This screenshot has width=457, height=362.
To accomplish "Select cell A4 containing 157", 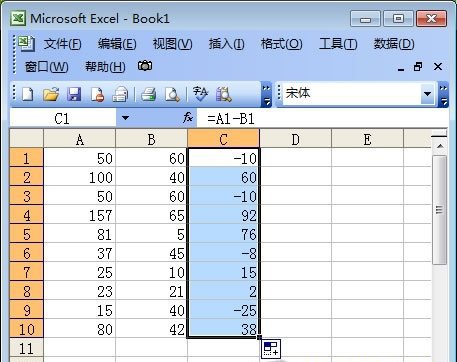I will (x=79, y=215).
